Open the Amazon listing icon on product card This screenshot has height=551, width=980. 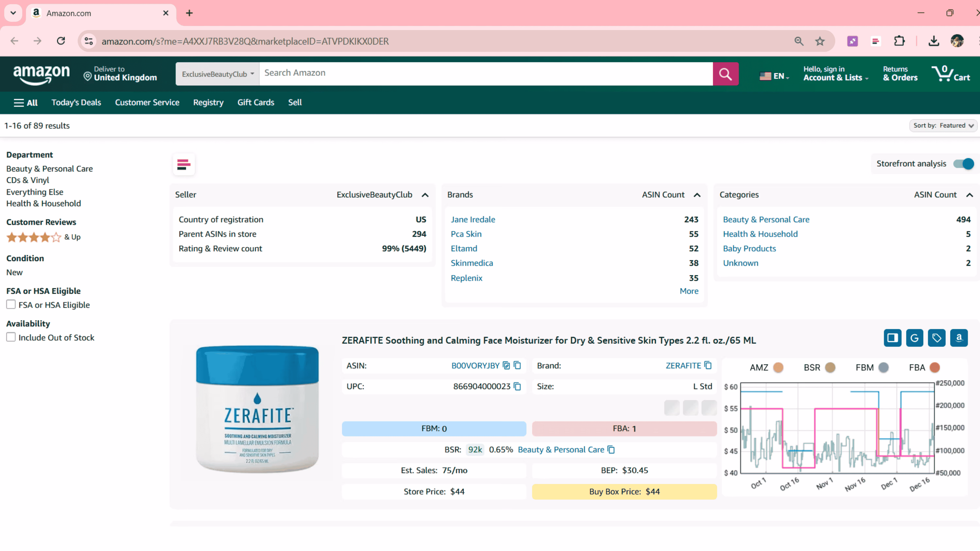point(959,338)
